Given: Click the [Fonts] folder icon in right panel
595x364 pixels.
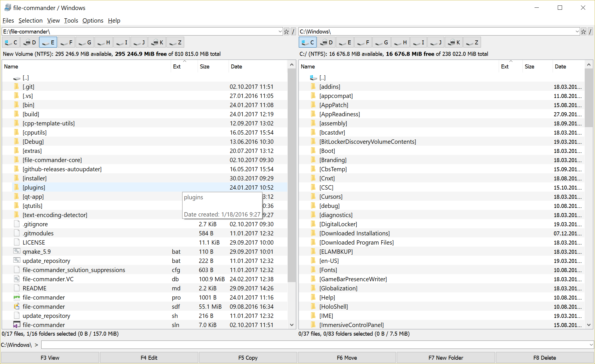Looking at the screenshot, I should coord(313,270).
